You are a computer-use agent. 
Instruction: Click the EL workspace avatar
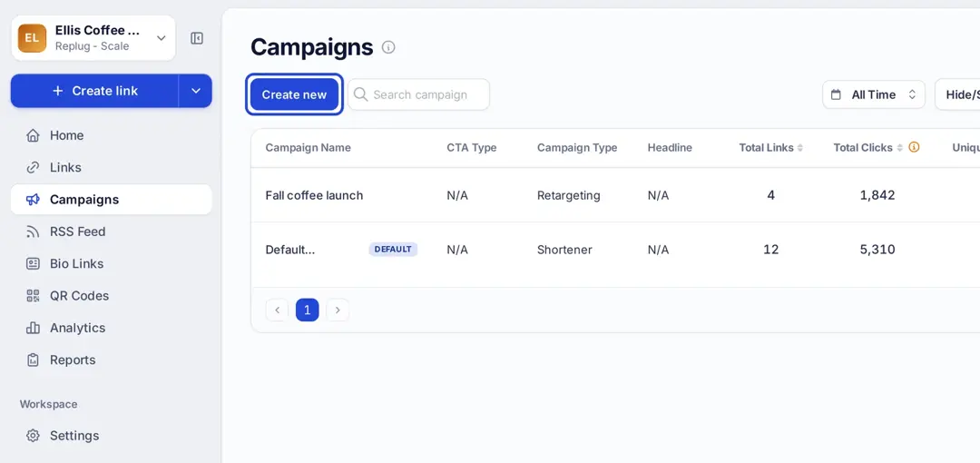(32, 38)
